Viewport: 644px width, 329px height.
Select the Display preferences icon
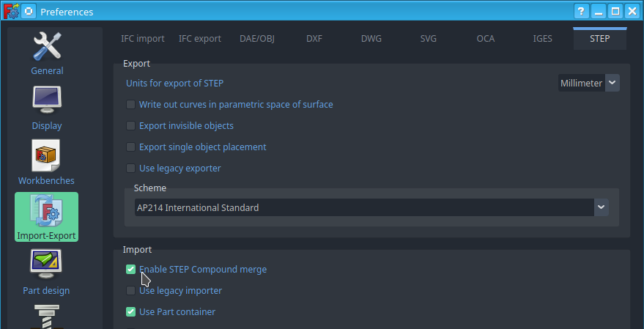click(x=47, y=109)
